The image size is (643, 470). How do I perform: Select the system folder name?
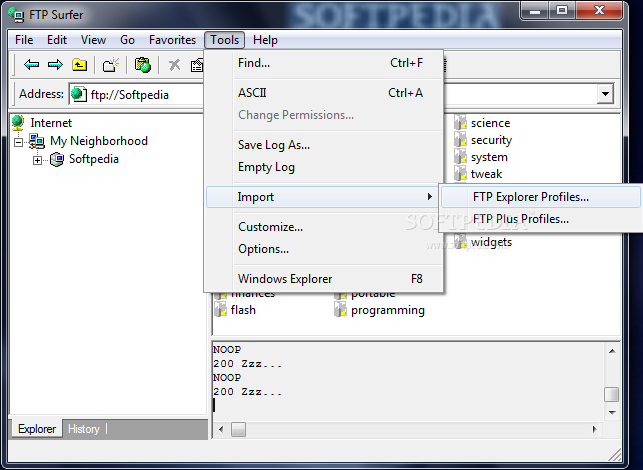click(x=489, y=157)
